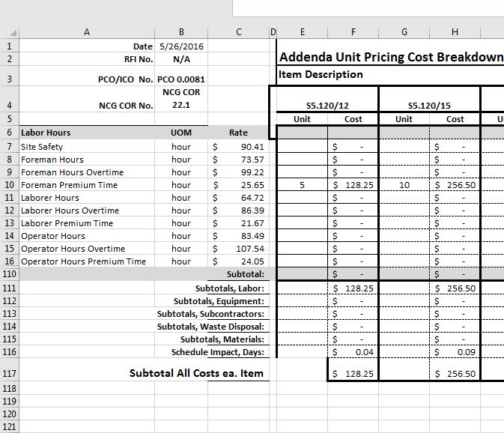Click the Subtotals, Materials: label
504x433 pixels.
pyautogui.click(x=222, y=339)
